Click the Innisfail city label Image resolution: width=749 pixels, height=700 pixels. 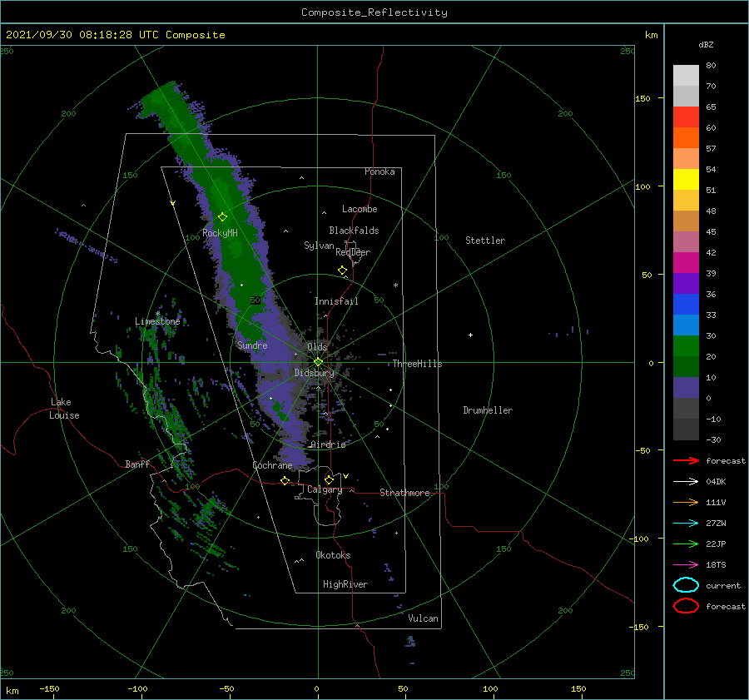pos(336,301)
